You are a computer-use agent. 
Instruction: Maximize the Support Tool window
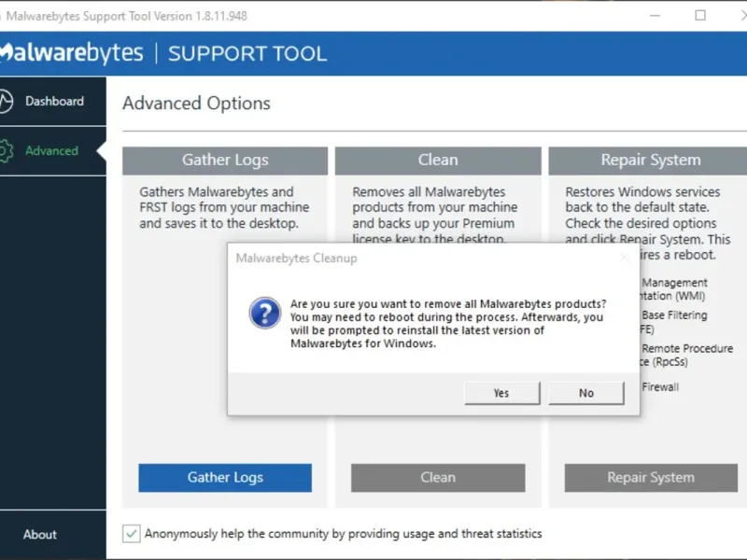(x=700, y=16)
